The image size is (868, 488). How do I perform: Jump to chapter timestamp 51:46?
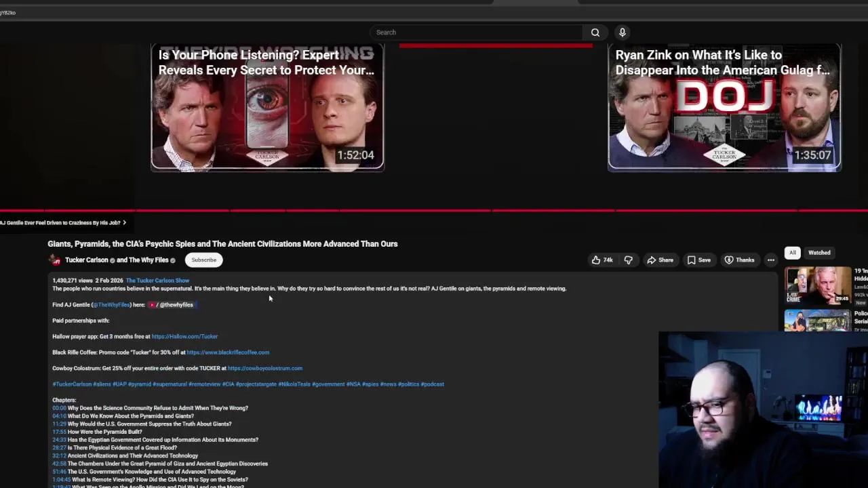pyautogui.click(x=59, y=472)
